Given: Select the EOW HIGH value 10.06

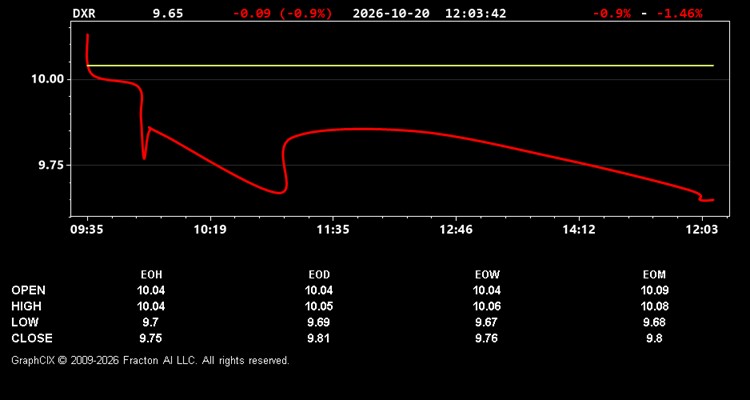Looking at the screenshot, I should coord(487,306).
